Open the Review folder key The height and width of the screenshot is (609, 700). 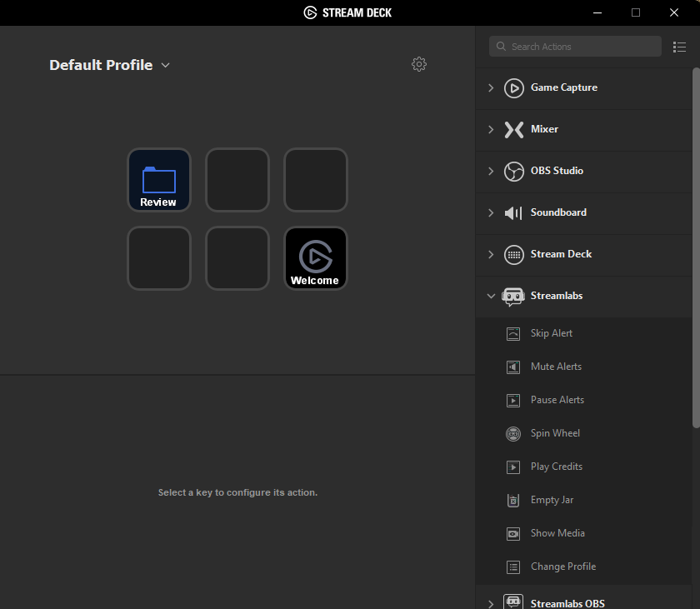[x=159, y=180]
